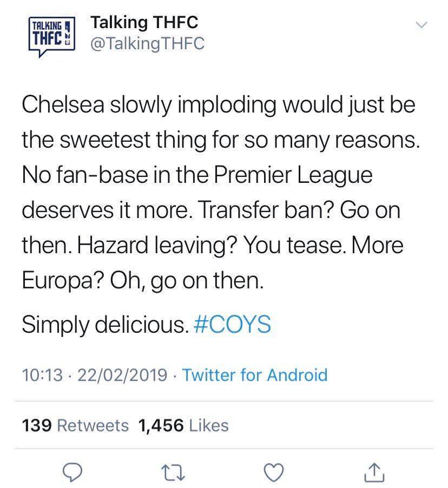This screenshot has height=488, width=448.
Task: Expand the tweet options chevron
Action: pyautogui.click(x=420, y=25)
